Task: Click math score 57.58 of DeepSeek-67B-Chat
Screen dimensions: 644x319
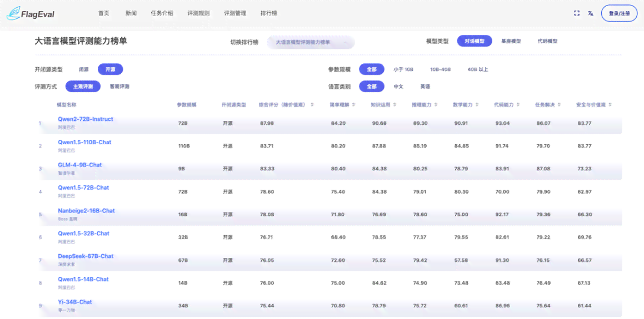Action: click(461, 260)
